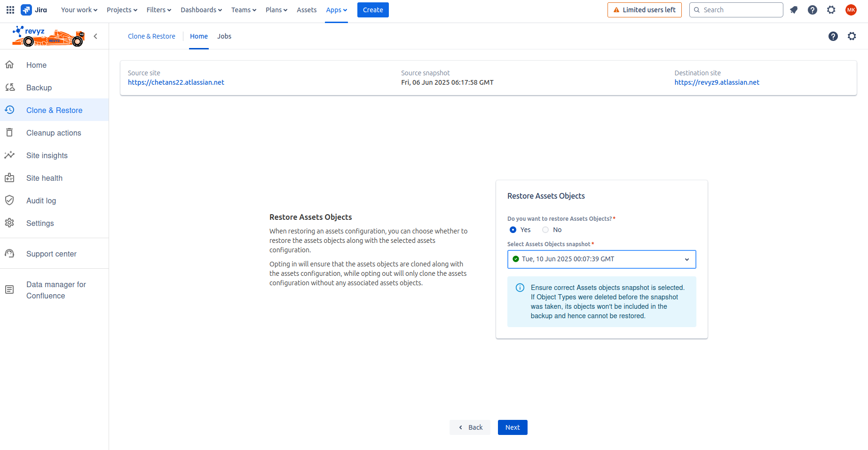
Task: Go Back to the previous step
Action: (x=470, y=427)
